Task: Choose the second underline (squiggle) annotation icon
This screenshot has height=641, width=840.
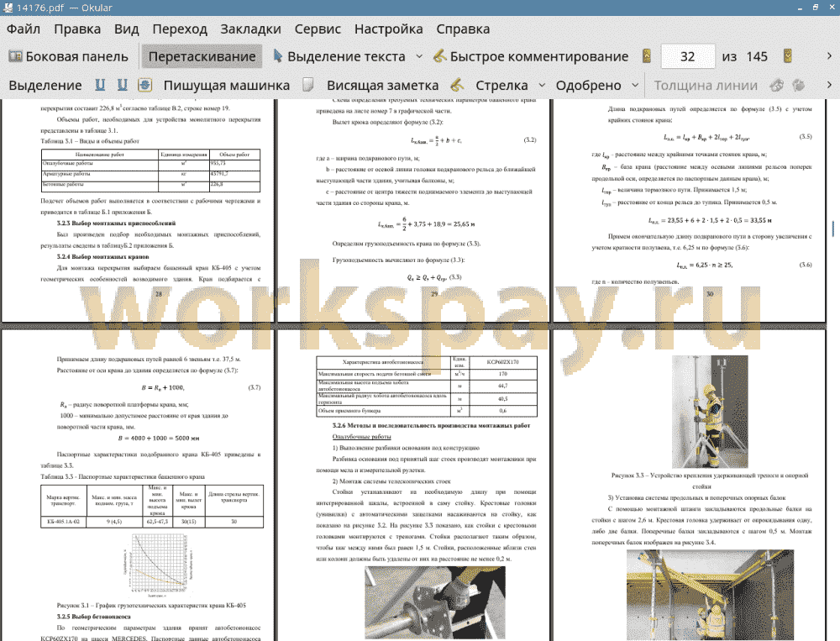Action: 122,85
